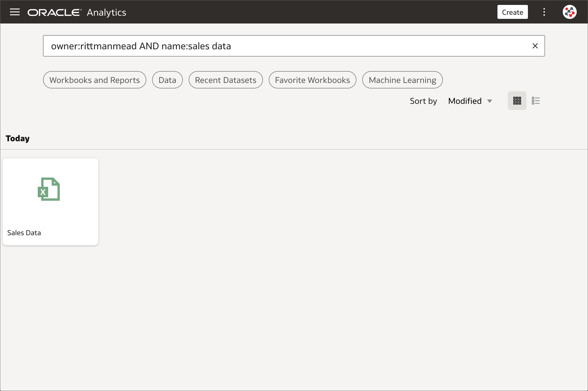588x391 pixels.
Task: Enable the Data filter chip
Action: [167, 80]
